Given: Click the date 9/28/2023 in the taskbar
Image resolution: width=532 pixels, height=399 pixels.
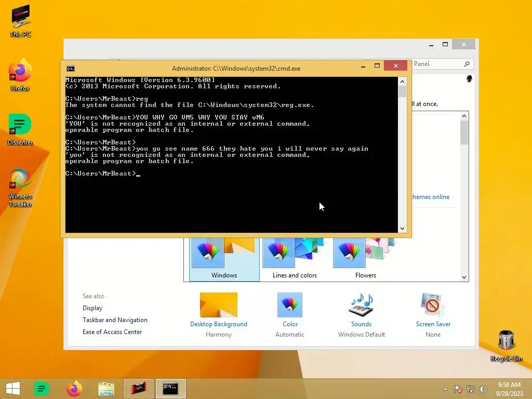Looking at the screenshot, I should pyautogui.click(x=510, y=394).
